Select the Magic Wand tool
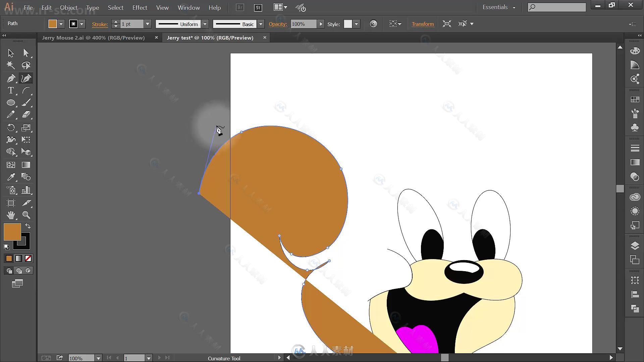Screen dimensions: 644x362 point(11,65)
